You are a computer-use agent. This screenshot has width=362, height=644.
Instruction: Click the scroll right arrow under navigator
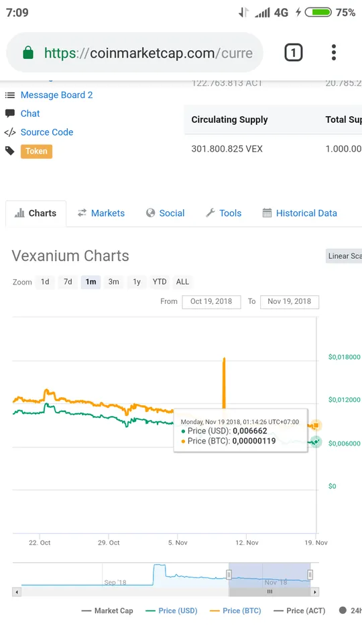pyautogui.click(x=315, y=592)
